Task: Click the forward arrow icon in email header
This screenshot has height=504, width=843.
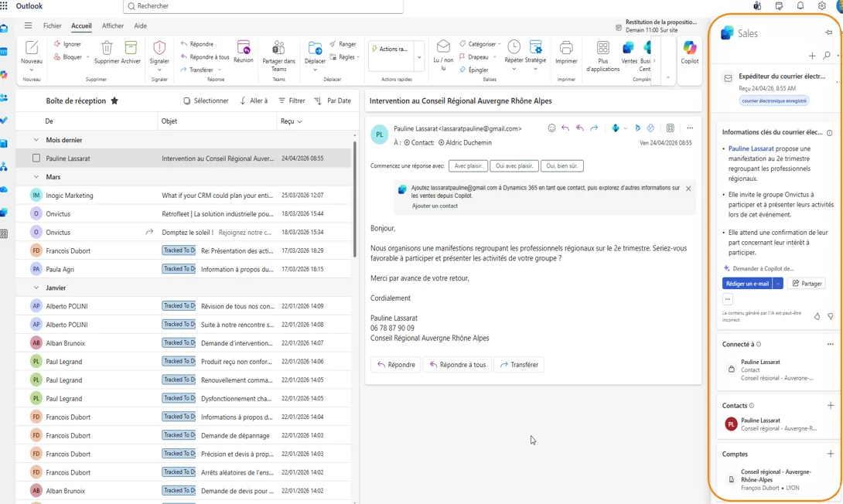Action: 594,128
